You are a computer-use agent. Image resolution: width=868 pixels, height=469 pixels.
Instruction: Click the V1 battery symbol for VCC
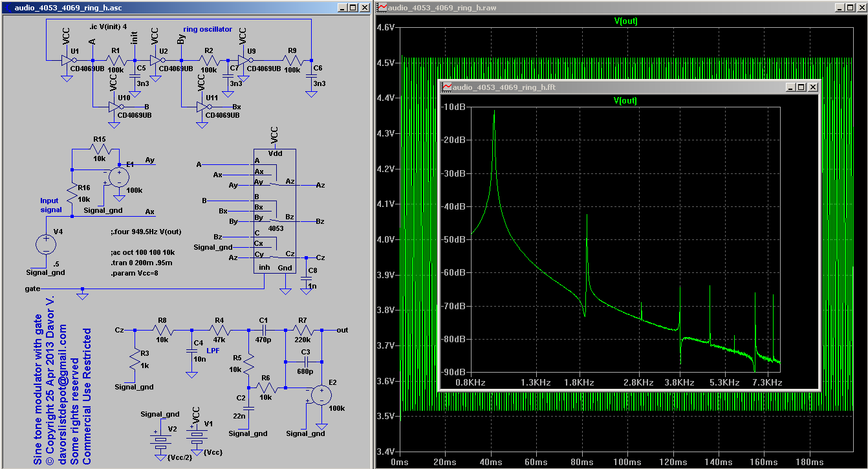tap(195, 436)
